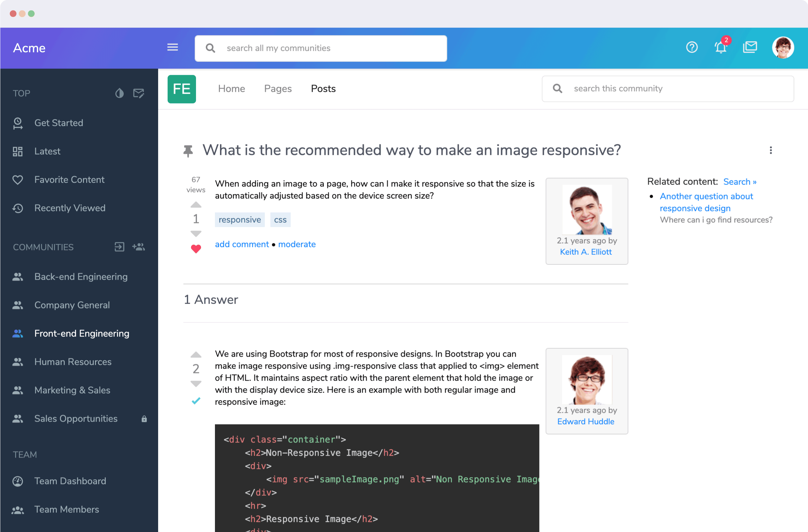
Task: Open the compose post icon in the sidebar
Action: (139, 94)
